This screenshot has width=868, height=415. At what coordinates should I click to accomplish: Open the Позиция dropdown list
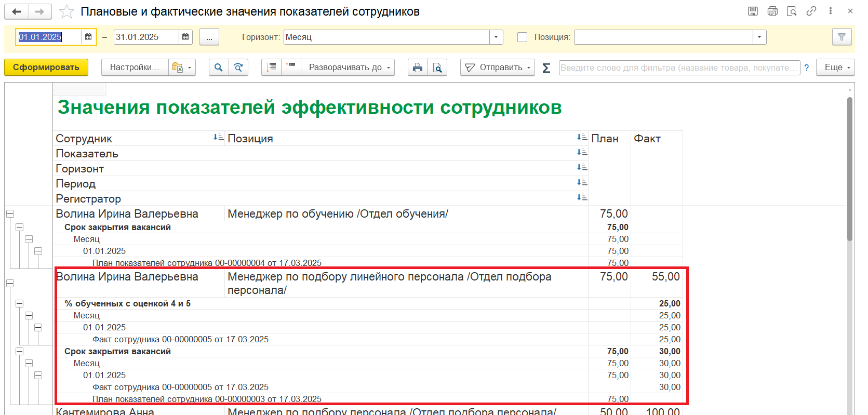click(759, 37)
